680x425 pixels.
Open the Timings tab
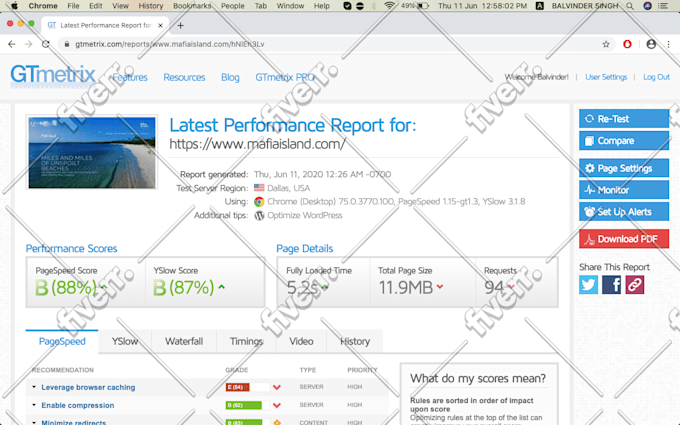pyautogui.click(x=246, y=341)
